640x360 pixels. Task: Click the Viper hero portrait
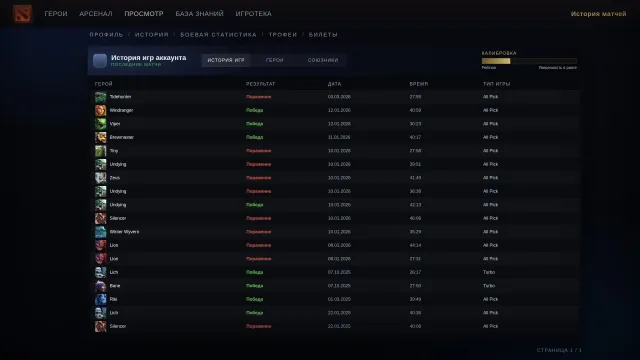click(100, 124)
